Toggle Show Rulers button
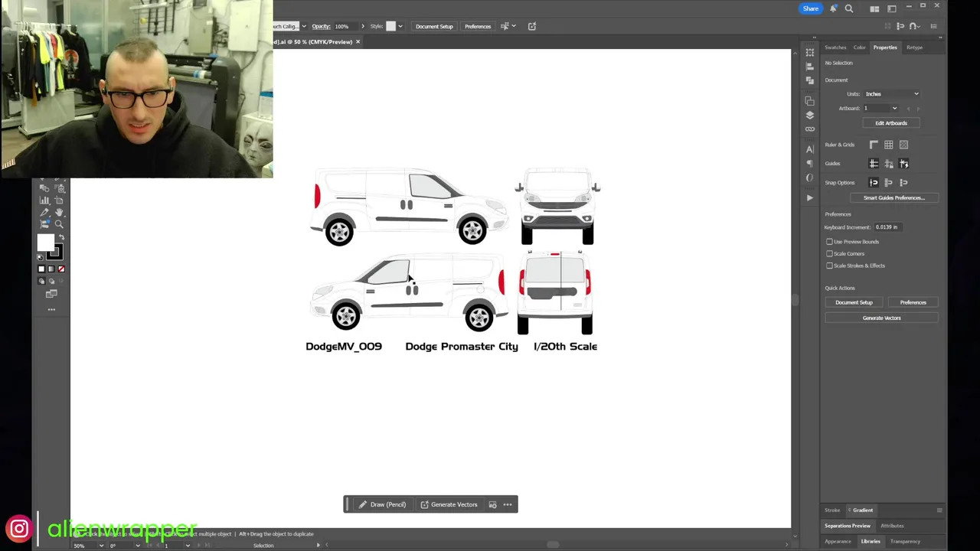 pos(874,145)
